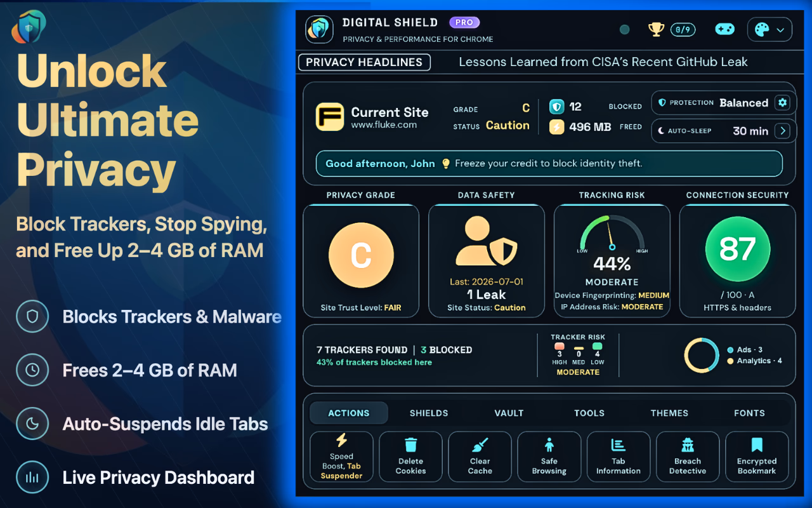Viewport: 812px width, 508px height.
Task: Click 'Device Fingerprinting: MEDIUM' text
Action: (x=612, y=295)
